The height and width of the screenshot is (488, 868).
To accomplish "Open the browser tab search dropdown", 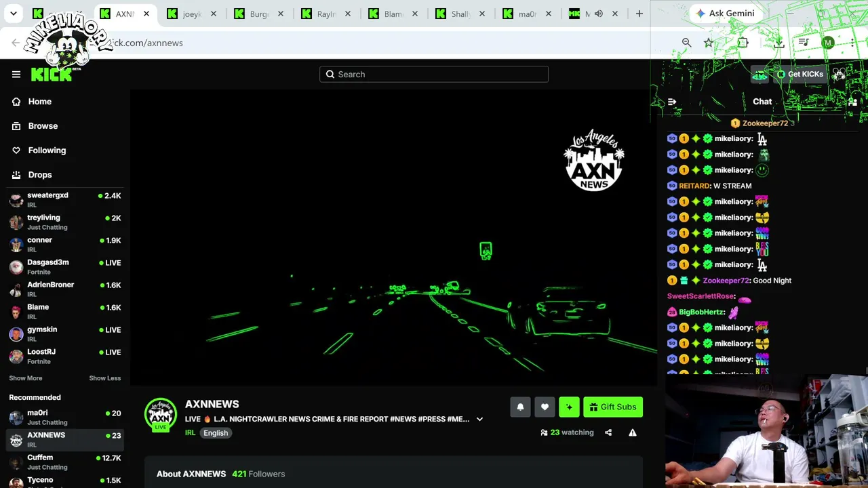I will [x=14, y=14].
